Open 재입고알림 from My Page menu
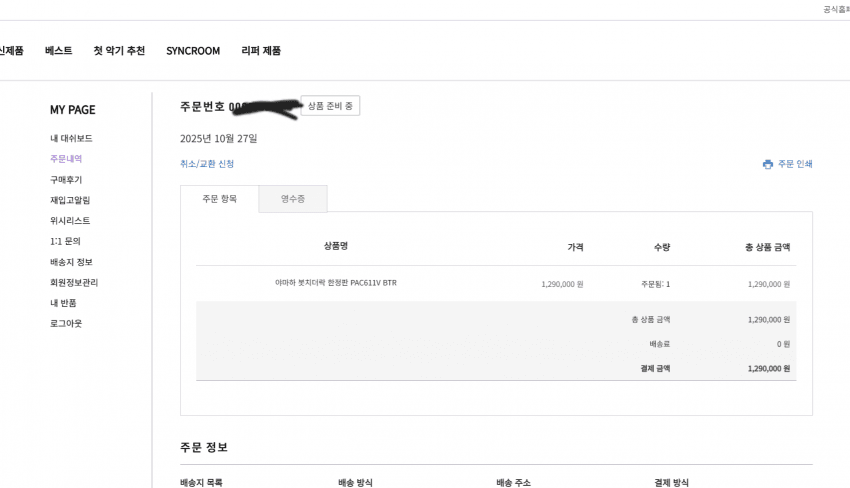 tap(70, 200)
